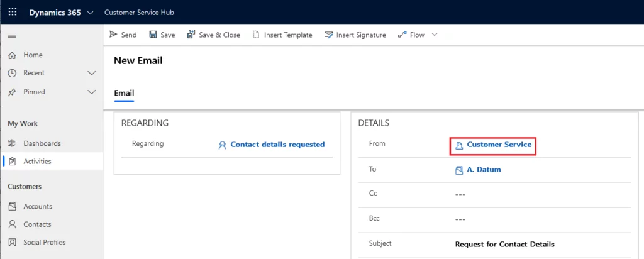Image resolution: width=644 pixels, height=259 pixels.
Task: Expand the Recent chevron
Action: [x=92, y=73]
